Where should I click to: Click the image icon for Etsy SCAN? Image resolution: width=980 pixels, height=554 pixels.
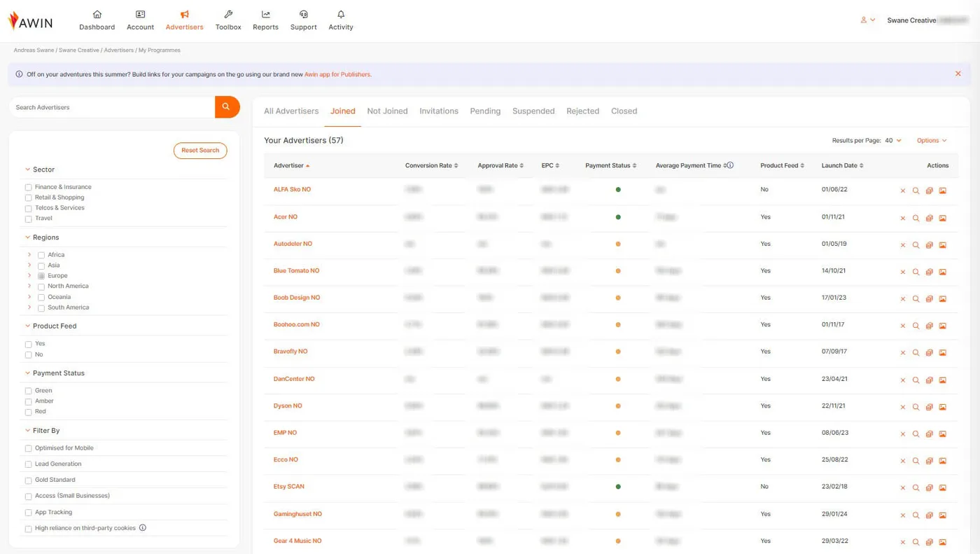tap(943, 487)
